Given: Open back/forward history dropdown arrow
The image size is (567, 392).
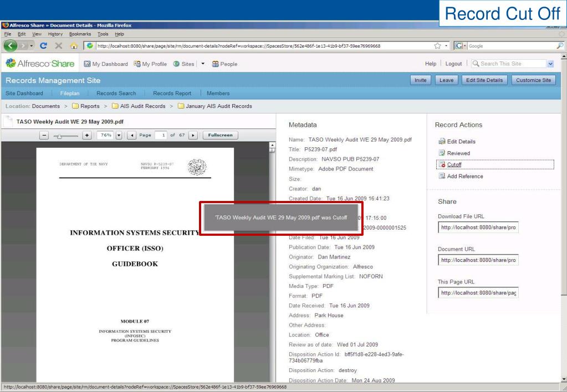Looking at the screenshot, I should tap(32, 46).
